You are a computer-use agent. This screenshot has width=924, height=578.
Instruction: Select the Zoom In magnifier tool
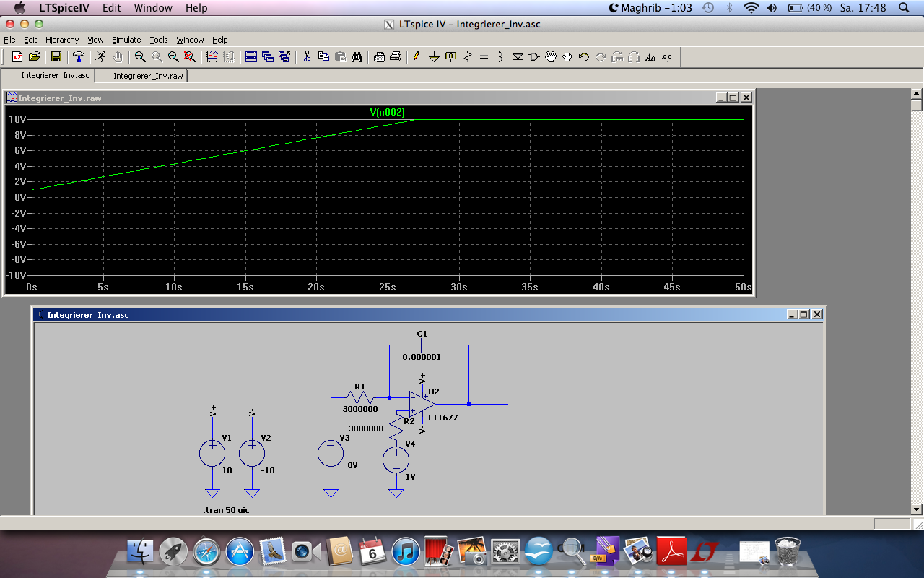point(140,57)
